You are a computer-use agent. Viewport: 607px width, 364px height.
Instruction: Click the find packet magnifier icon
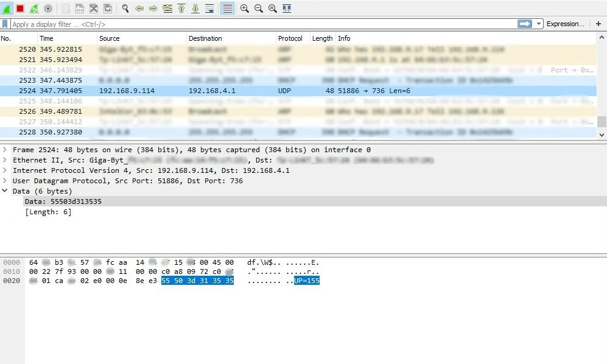(x=125, y=9)
